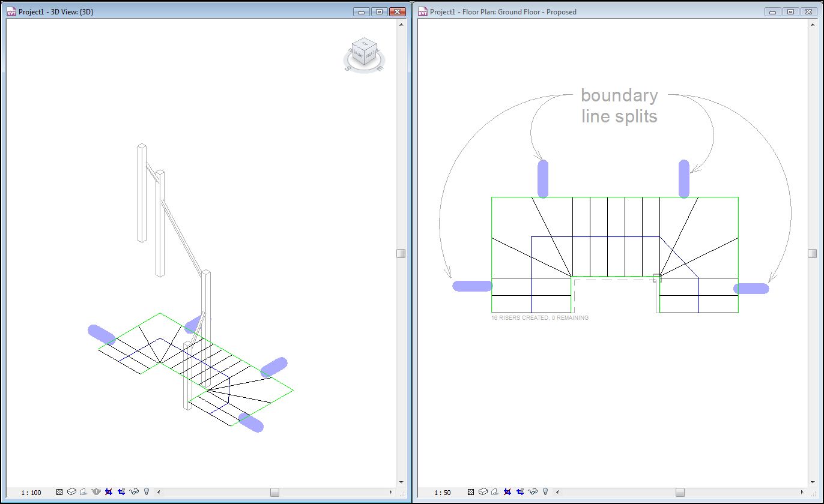Click the ViewCube compass E direction
824x504 pixels.
pos(379,68)
